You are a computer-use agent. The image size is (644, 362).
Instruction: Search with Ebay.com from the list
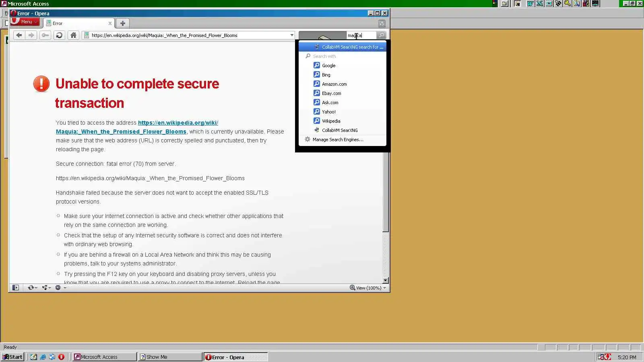click(x=343, y=93)
